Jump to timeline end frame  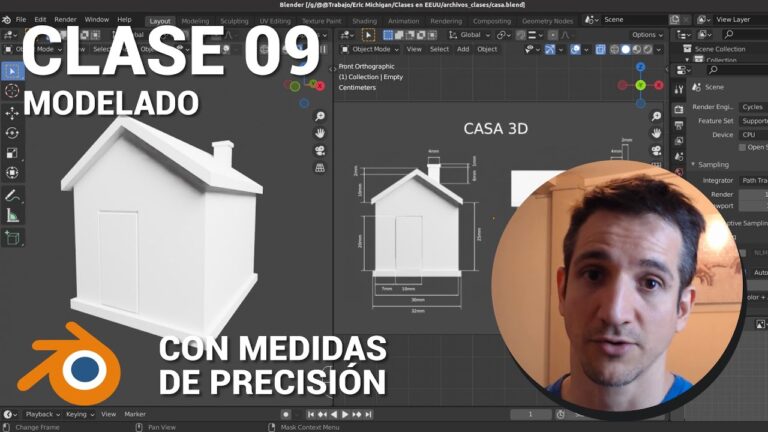pos(368,414)
